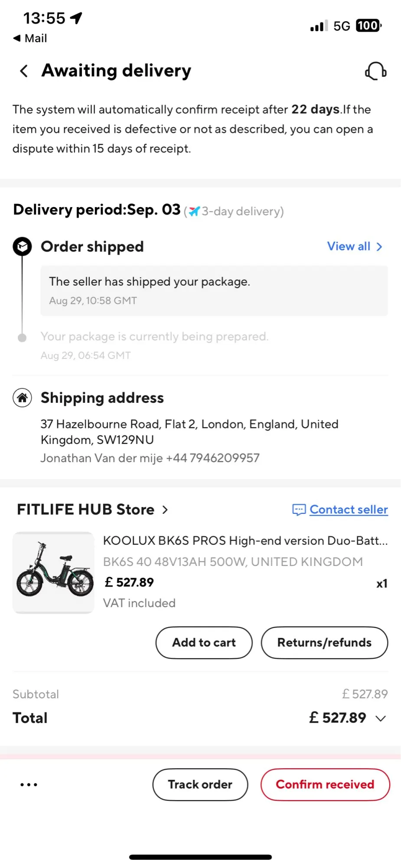Tap the 3-day delivery plane icon
This screenshot has width=401, height=868.
tap(194, 211)
